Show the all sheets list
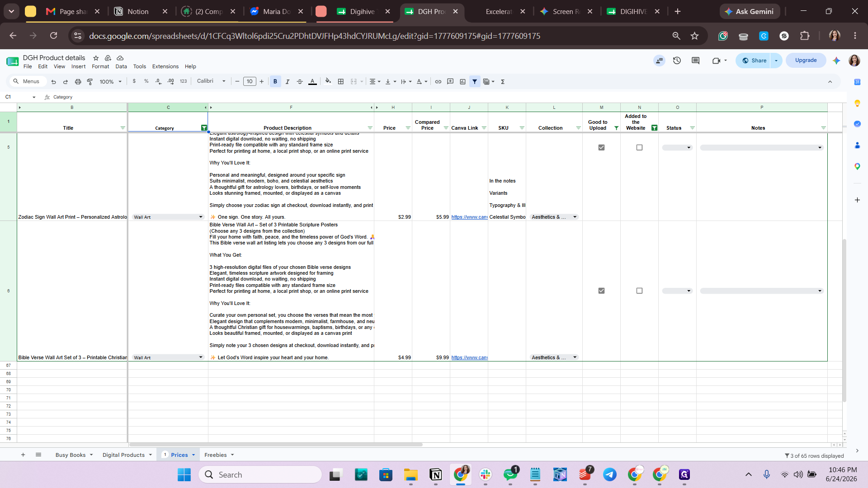This screenshot has height=488, width=868. pos(38,455)
